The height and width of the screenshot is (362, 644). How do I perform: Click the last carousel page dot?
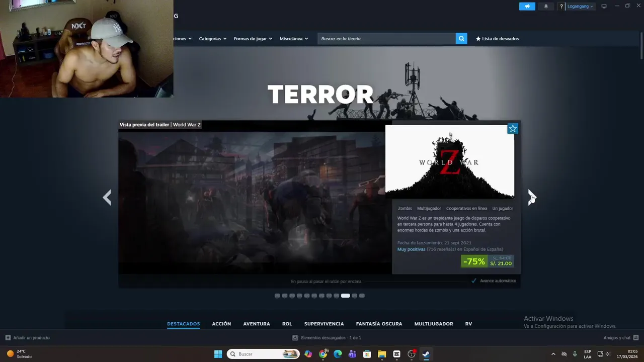[362, 296]
